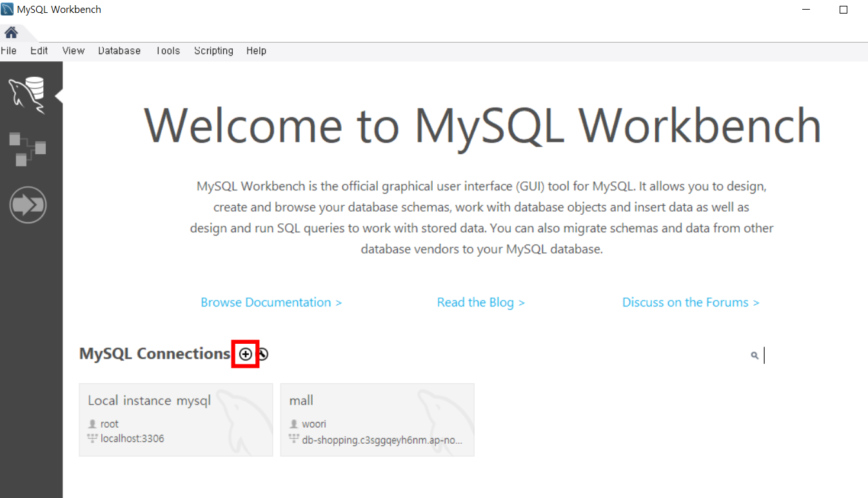
Task: Open the Scripting menu
Action: point(213,50)
